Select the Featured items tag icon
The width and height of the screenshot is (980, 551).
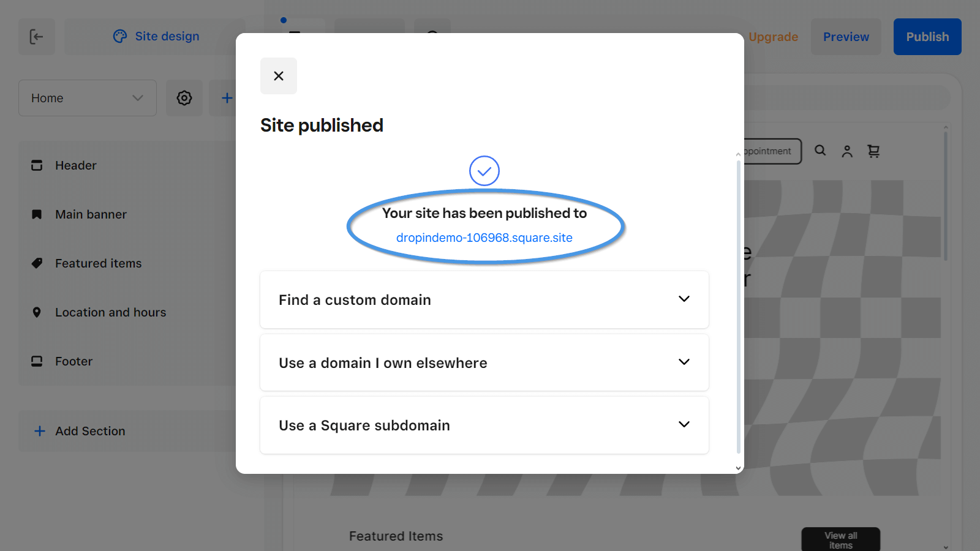[36, 263]
